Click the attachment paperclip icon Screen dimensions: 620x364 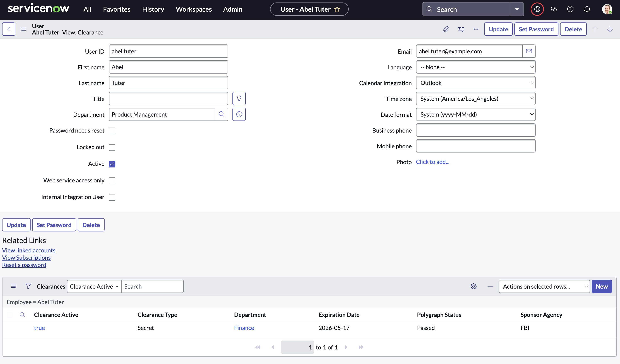(x=446, y=29)
